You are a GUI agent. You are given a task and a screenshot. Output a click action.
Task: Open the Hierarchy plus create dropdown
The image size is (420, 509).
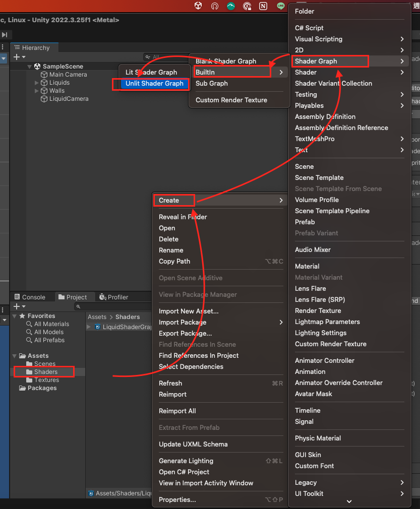20,57
